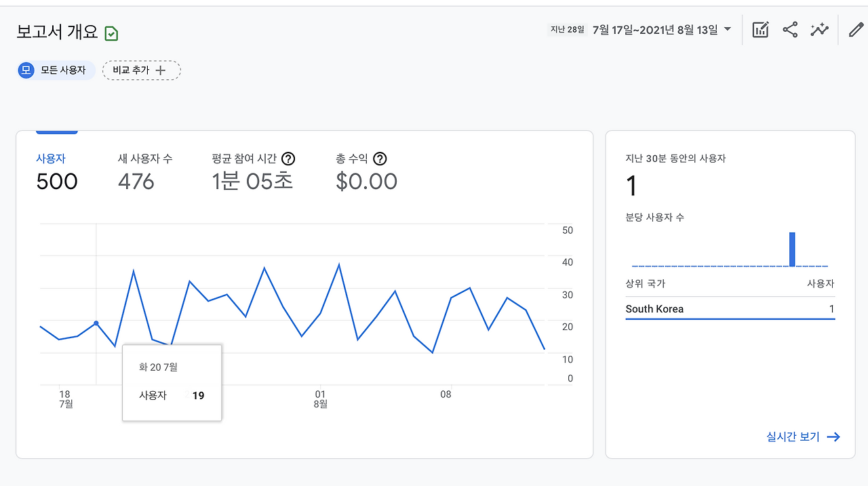Open the date range dropdown arrow
This screenshot has height=486, width=868.
728,29
